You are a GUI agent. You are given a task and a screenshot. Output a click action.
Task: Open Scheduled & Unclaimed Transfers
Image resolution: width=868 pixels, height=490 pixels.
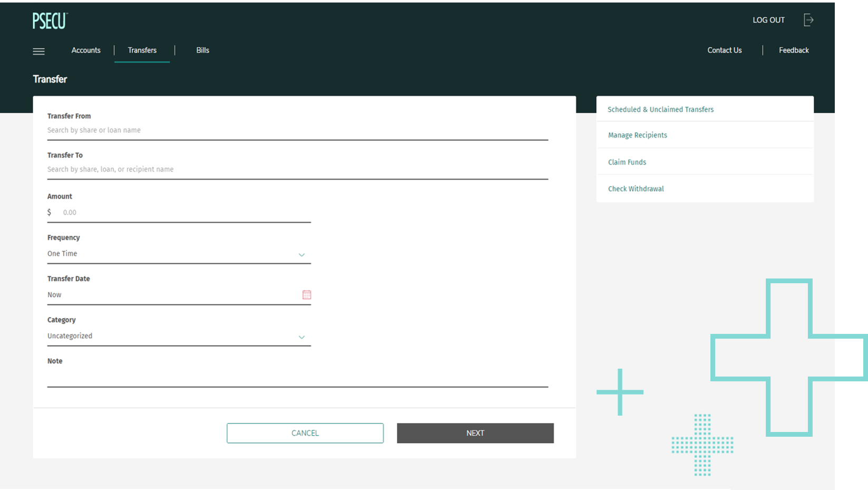tap(660, 109)
